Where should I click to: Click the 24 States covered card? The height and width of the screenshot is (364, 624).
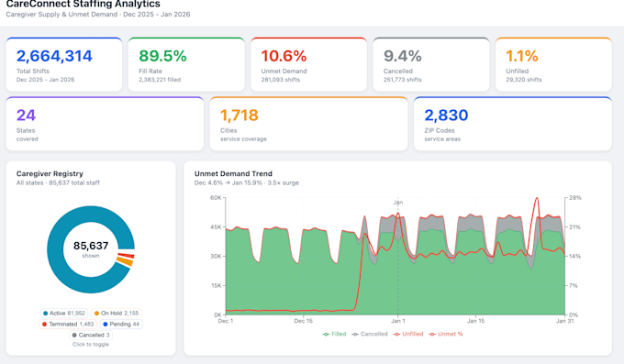105,124
